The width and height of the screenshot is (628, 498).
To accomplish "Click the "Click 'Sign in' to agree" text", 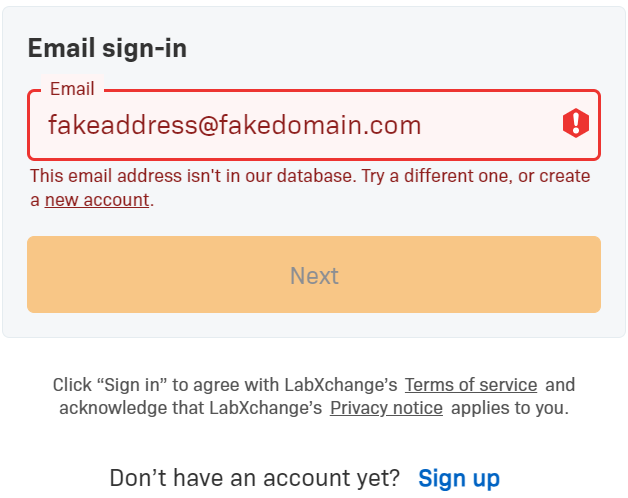I will coord(225,385).
